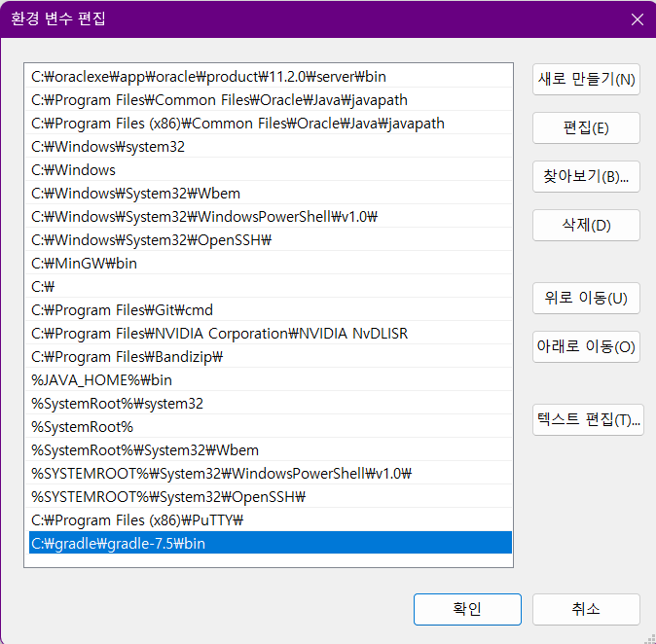Select C:\Windows\System32\OpenSSH entry
Screen dimensions: 656x644
click(271, 240)
